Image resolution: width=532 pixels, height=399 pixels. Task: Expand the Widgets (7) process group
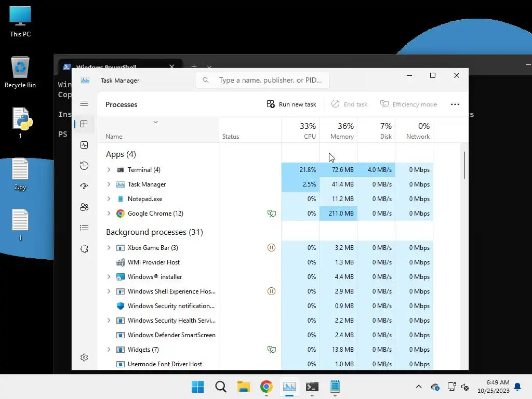click(x=109, y=350)
